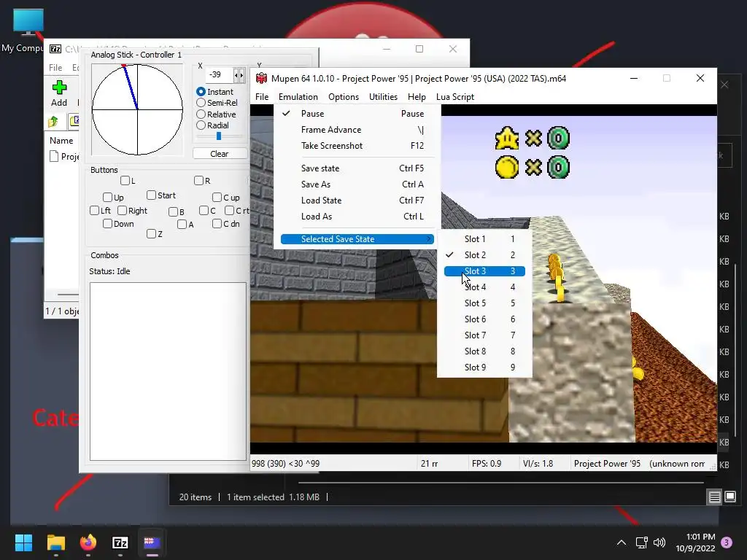Viewport: 747px width, 560px height.
Task: Open the File menu in 7-Zip window
Action: [55, 68]
